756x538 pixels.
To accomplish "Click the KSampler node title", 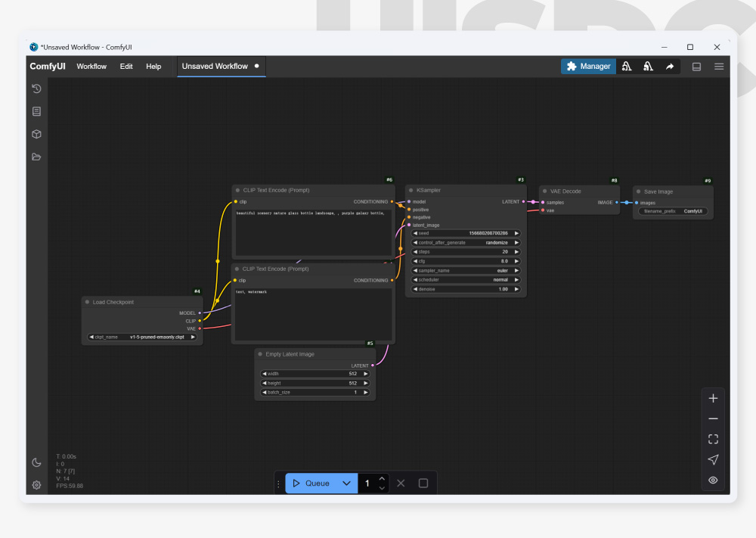I will click(429, 190).
